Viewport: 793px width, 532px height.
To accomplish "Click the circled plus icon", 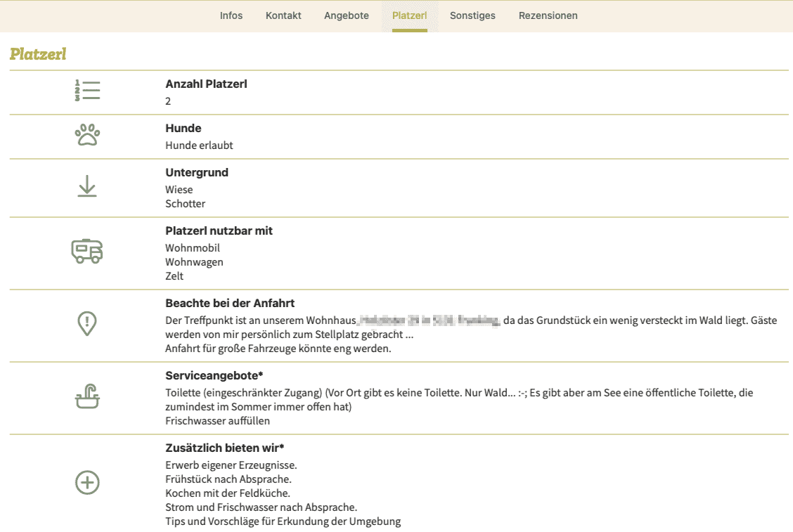I will click(87, 483).
